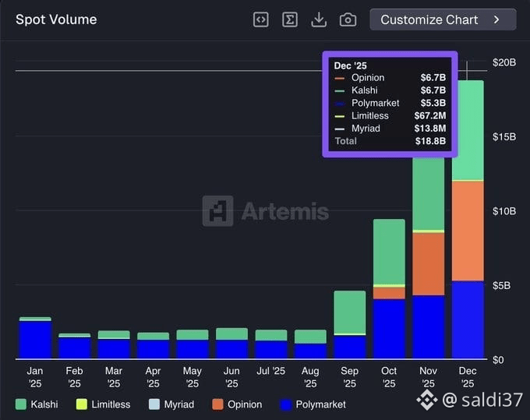Click the Nov '25 Polymarket blue segment
This screenshot has height=420, width=530.
coord(428,326)
